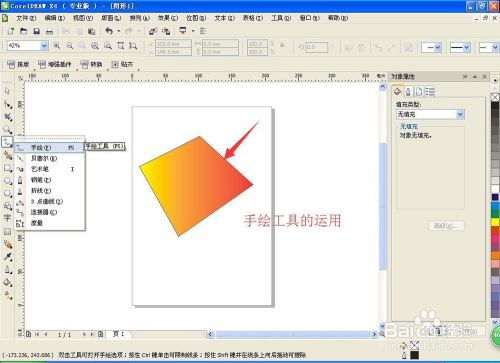
Task: Click the Open file folder icon
Action: pyautogui.click(x=23, y=31)
